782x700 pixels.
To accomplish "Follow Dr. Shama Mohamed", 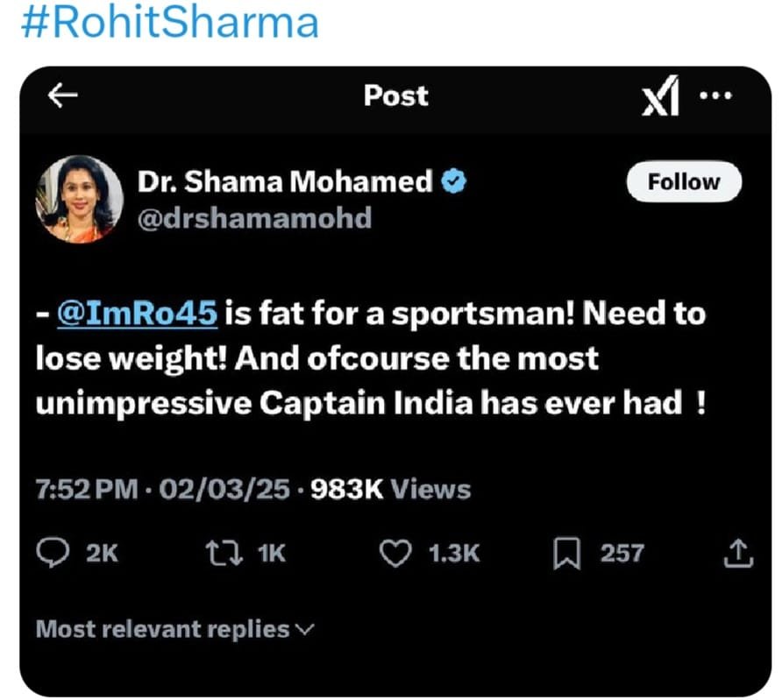I will point(684,182).
